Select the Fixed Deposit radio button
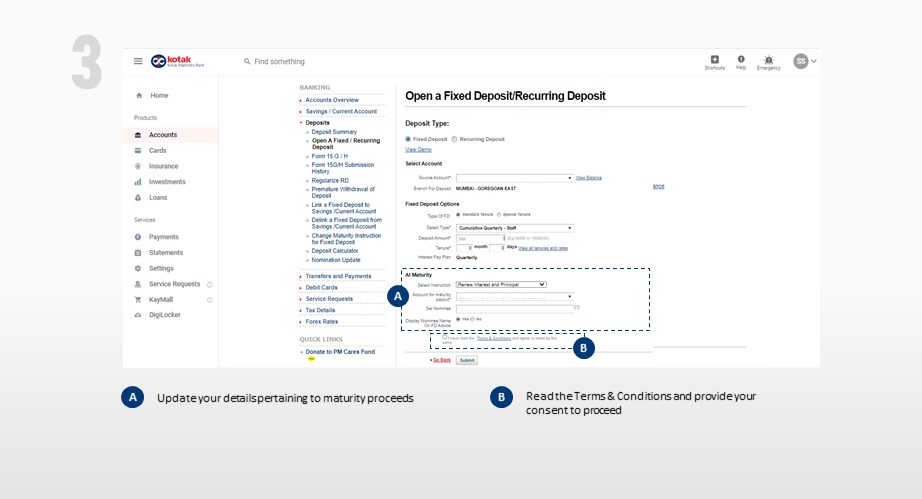Viewport: 922px width, 499px height. click(408, 139)
